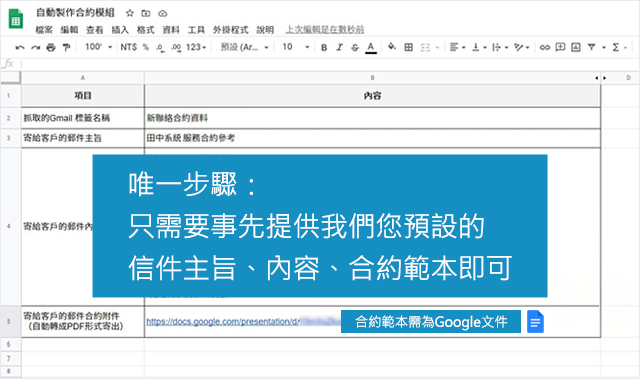This screenshot has width=640, height=379.
Task: Open the horizontal align dropdown
Action: (x=457, y=47)
